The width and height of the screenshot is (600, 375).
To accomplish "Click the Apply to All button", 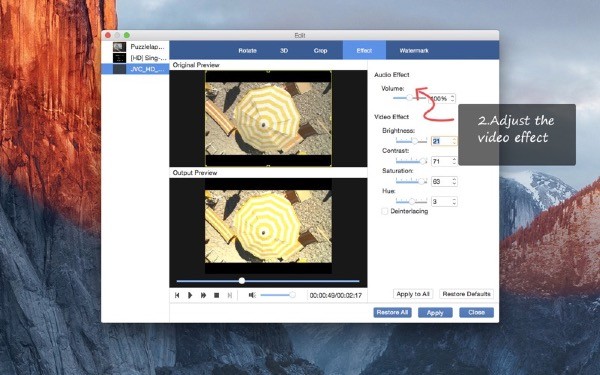I will click(413, 294).
